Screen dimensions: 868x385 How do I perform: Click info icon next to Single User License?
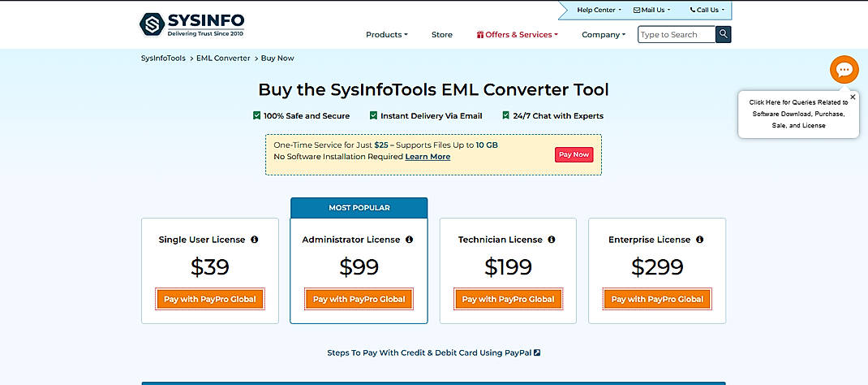click(x=254, y=240)
